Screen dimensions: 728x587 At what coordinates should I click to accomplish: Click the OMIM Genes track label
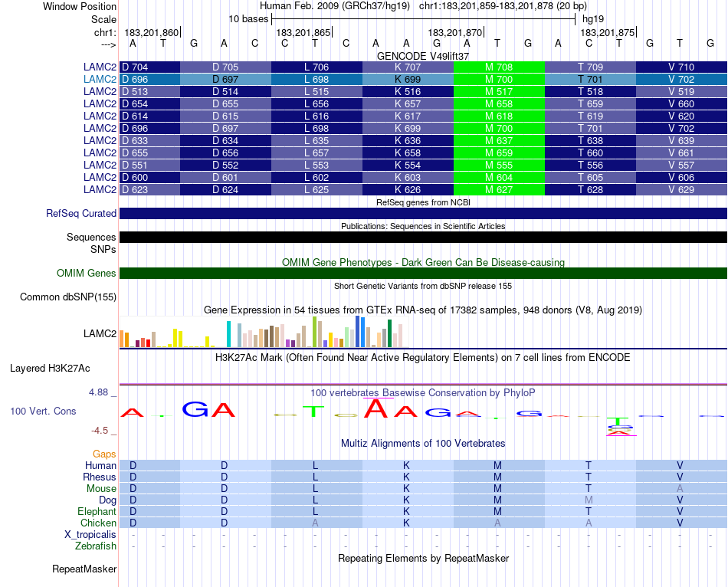click(87, 273)
